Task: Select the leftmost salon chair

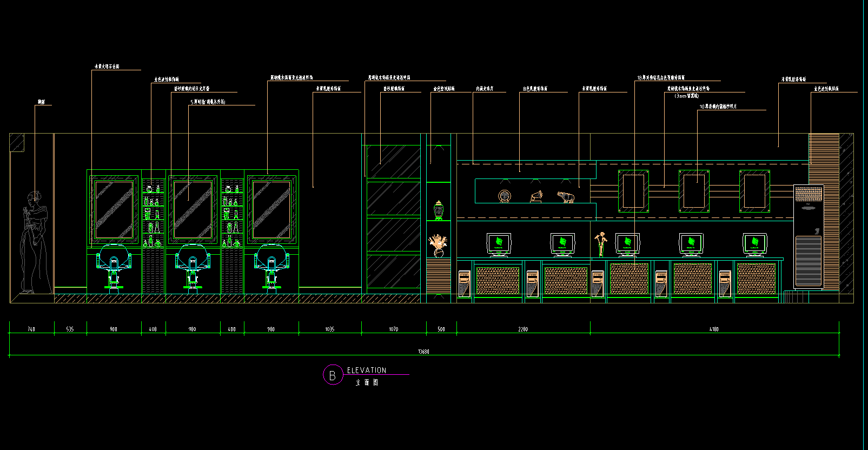Action: click(x=114, y=266)
